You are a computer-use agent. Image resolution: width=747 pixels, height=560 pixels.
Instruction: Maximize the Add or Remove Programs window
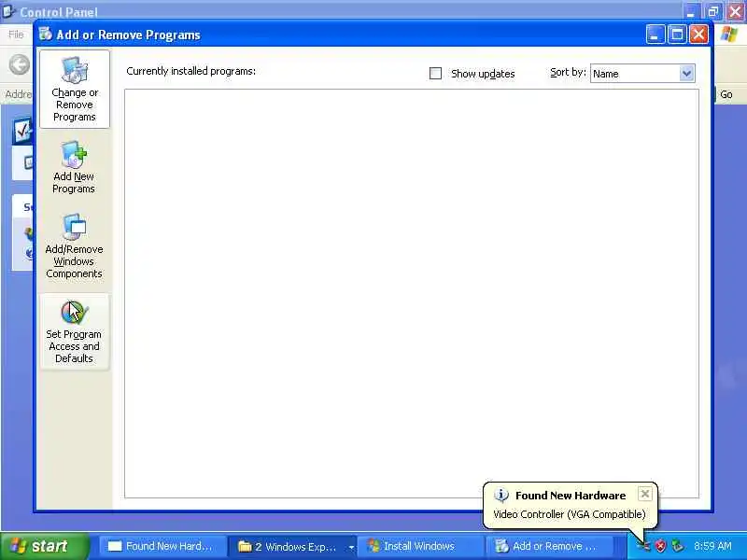(677, 35)
